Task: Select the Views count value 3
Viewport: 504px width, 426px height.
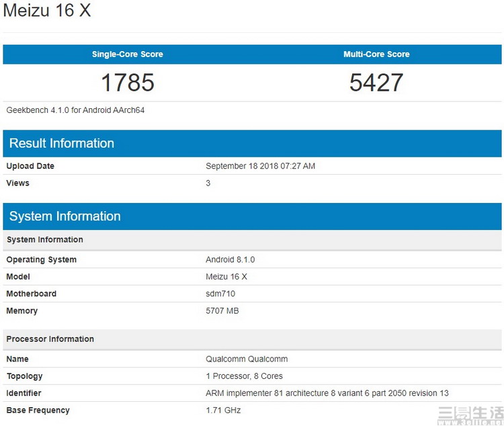Action: click(208, 183)
